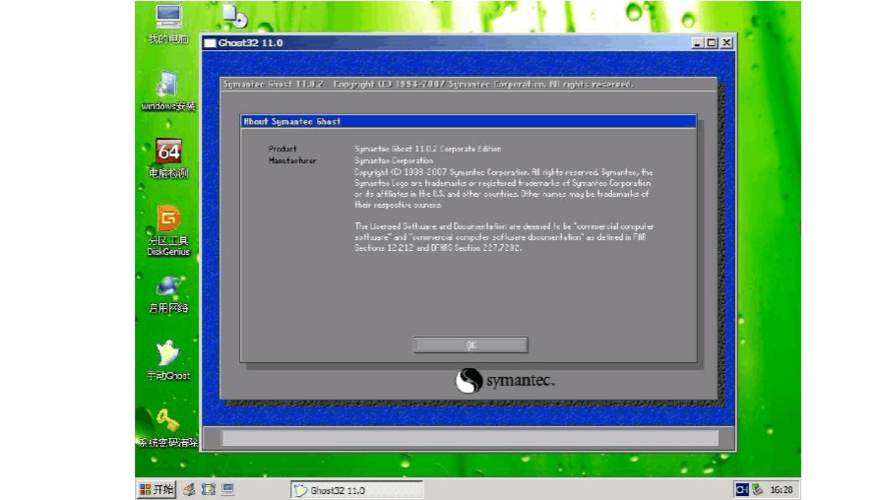This screenshot has height=500, width=879.
Task: Click the empty status bar in Ghost32
Action: pyautogui.click(x=470, y=438)
